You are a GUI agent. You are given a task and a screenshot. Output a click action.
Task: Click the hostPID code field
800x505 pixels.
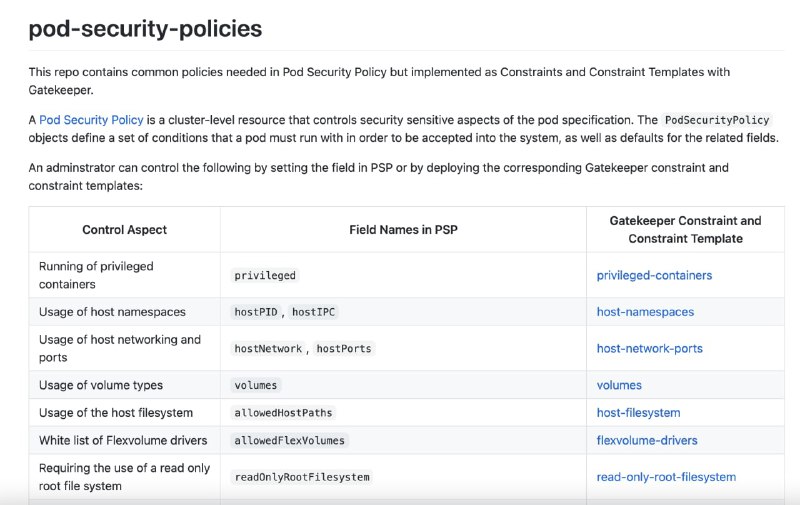point(256,312)
